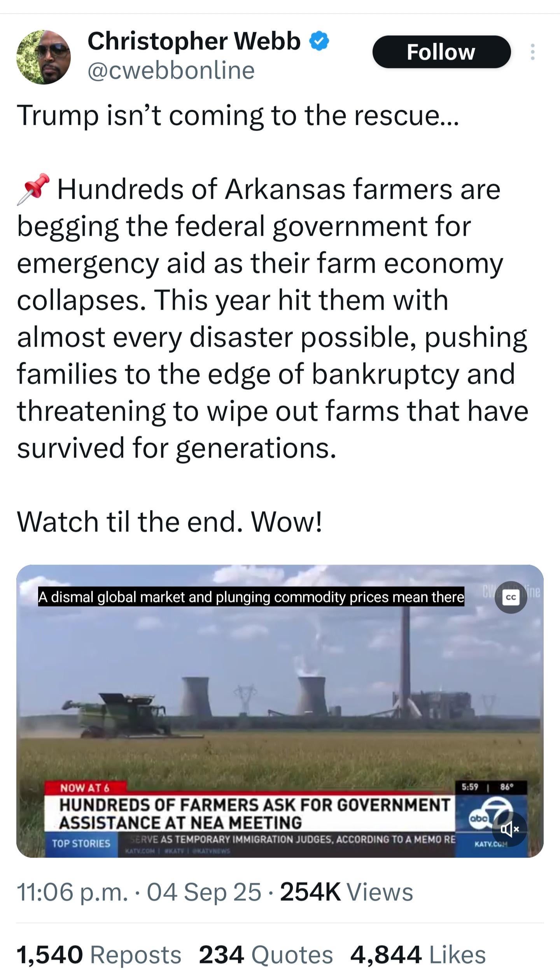
Task: Follow Christopher Webb's account
Action: pyautogui.click(x=441, y=52)
